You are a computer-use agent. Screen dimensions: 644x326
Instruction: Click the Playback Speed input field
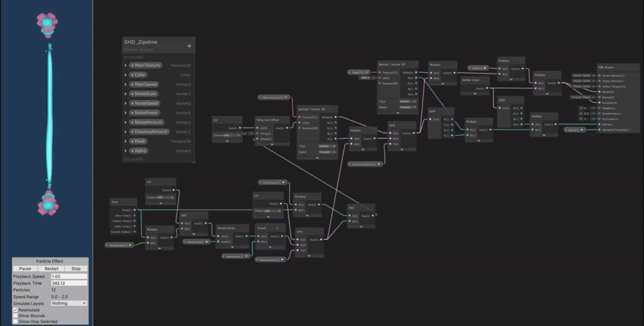(69, 276)
